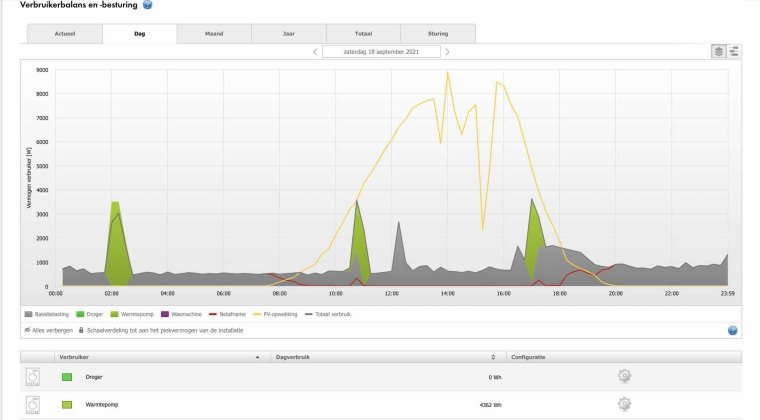Click the Warmtepomp olive color swatch
The width and height of the screenshot is (760, 420).
(67, 404)
